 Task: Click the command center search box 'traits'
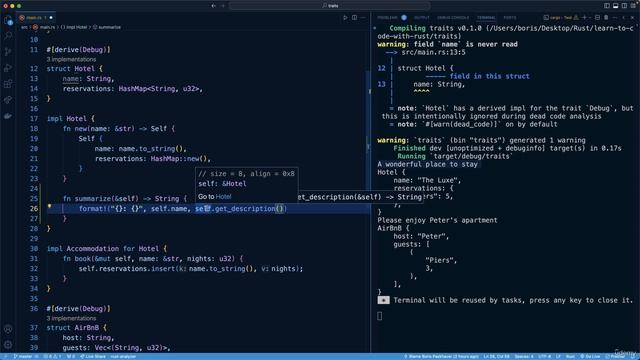coord(330,6)
